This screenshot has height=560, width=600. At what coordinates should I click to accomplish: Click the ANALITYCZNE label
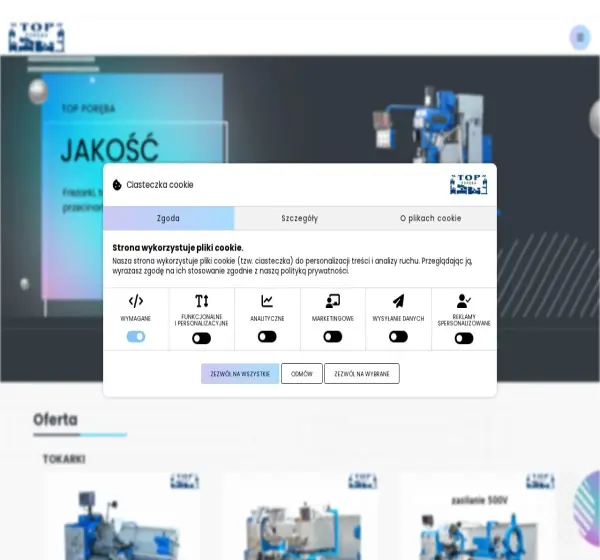coord(267,318)
